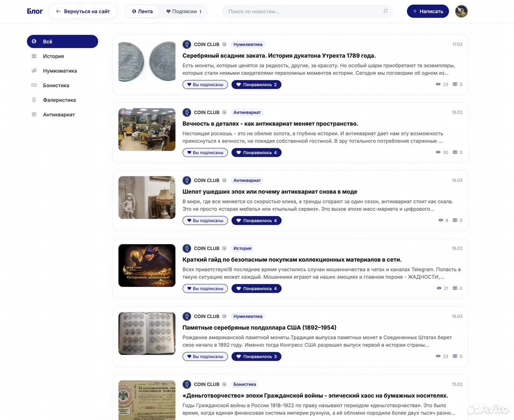The height and width of the screenshot is (420, 514).
Task: Open the user profile avatar
Action: pyautogui.click(x=461, y=11)
